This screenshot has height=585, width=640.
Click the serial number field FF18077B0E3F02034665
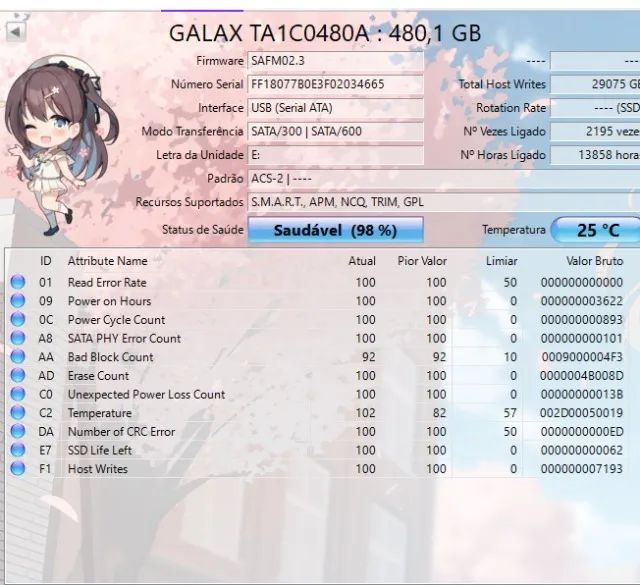336,84
